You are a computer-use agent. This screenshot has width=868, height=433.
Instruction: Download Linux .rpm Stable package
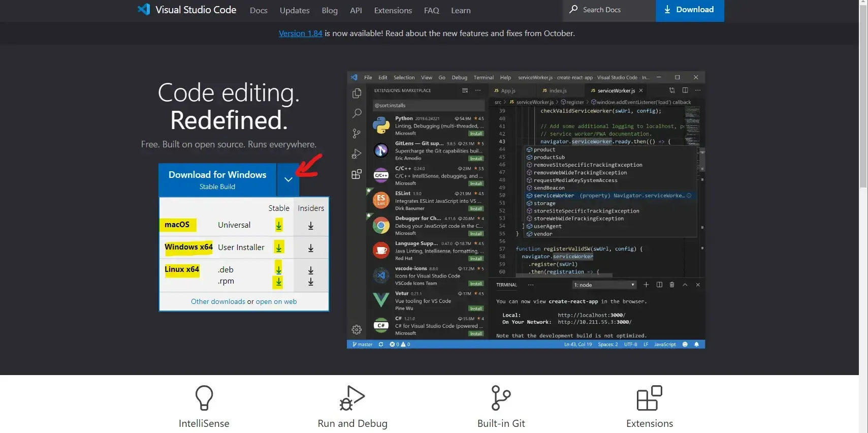click(279, 282)
